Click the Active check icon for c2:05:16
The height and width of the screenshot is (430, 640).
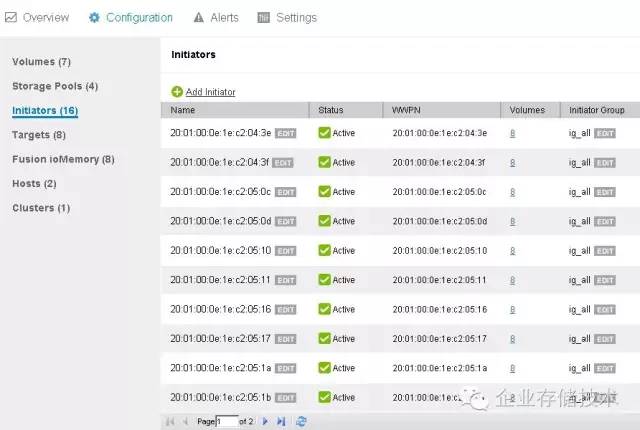tap(324, 309)
